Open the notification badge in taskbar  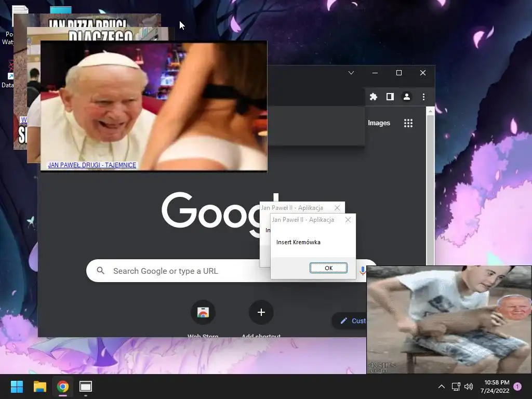point(517,387)
